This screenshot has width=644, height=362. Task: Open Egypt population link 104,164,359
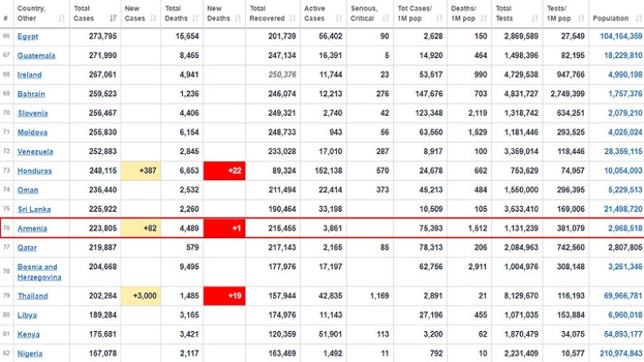(x=621, y=36)
